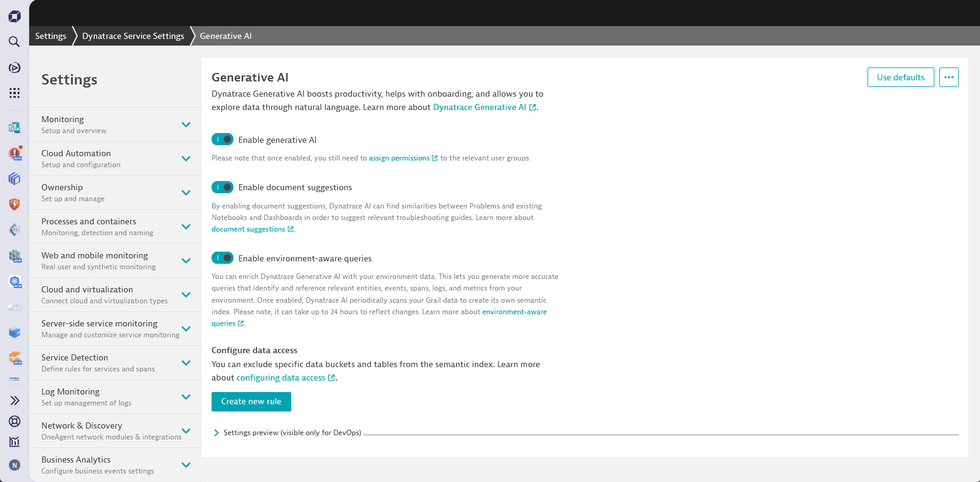Expand Processes and containers chevron
The image size is (980, 482).
click(186, 227)
